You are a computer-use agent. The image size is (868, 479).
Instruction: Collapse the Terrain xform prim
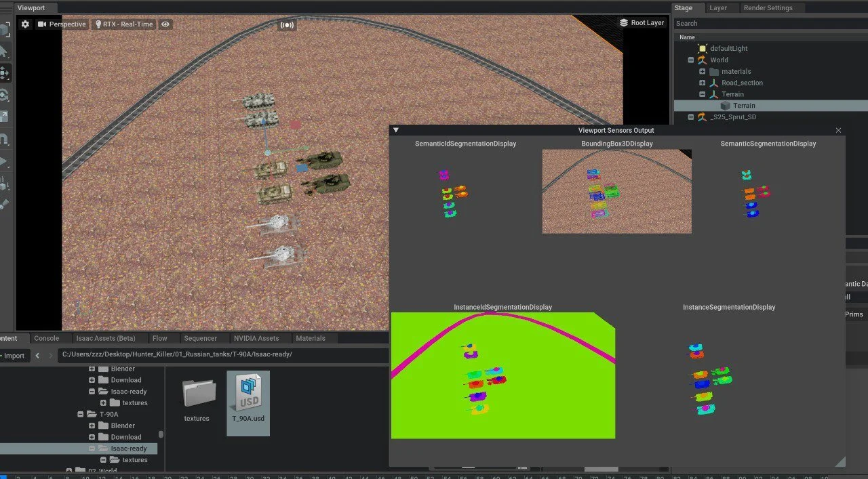[x=702, y=94]
